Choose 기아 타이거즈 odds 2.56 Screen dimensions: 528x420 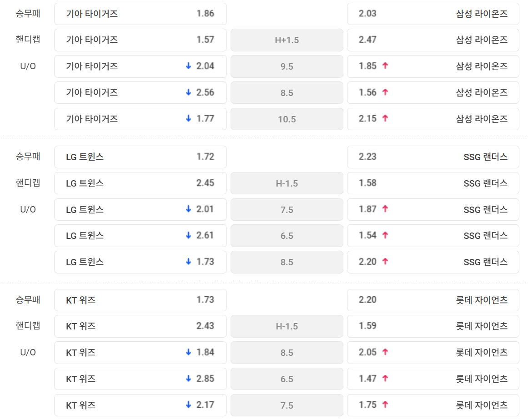click(141, 93)
